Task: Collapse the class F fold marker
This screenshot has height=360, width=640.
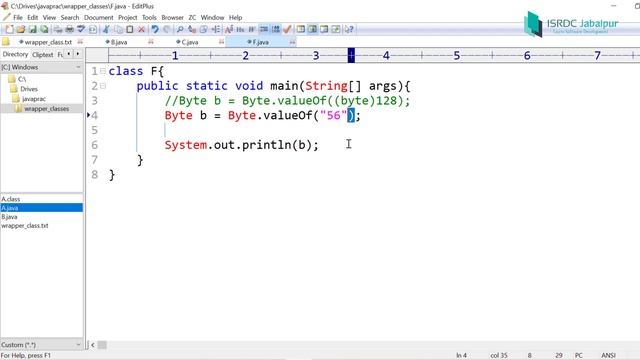Action: [103, 71]
